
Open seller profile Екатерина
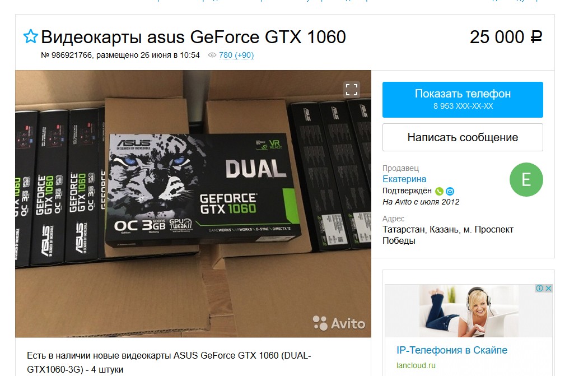coord(404,179)
